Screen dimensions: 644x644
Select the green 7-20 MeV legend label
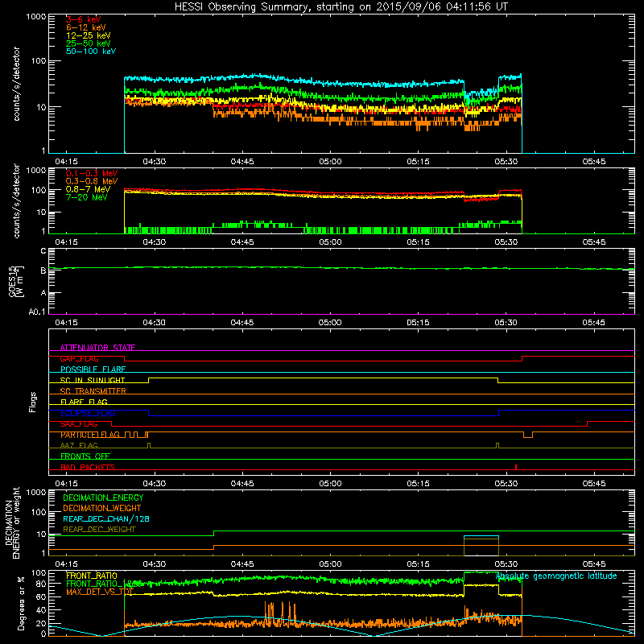click(x=87, y=197)
